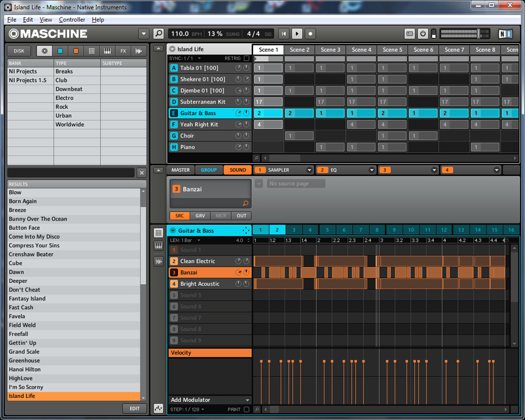Clear search with X button in browser
525x420 pixels.
point(141,173)
